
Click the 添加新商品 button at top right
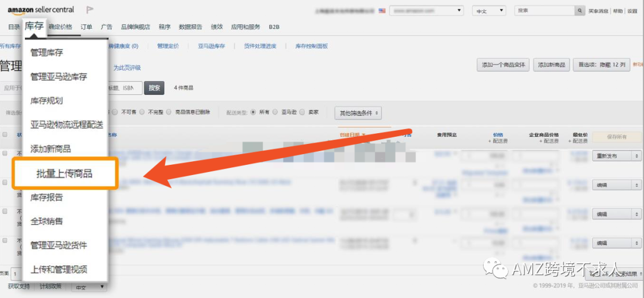552,64
